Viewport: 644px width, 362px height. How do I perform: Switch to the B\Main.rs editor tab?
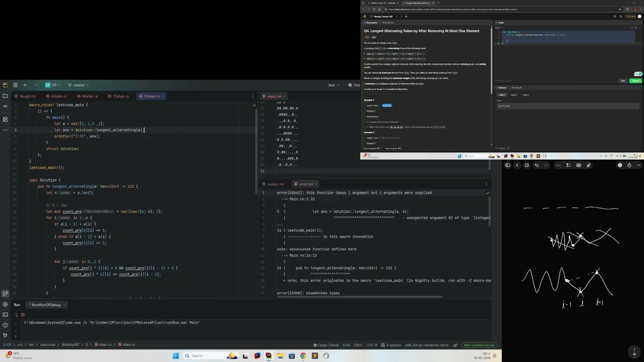(88, 96)
